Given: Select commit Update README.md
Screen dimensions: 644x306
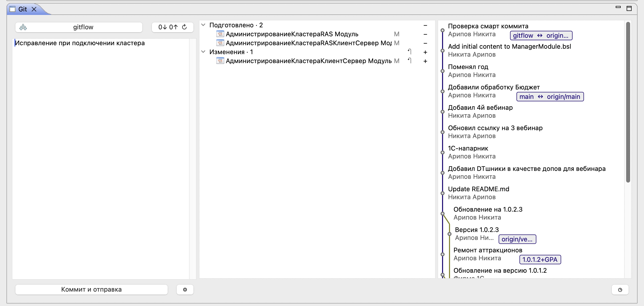Looking at the screenshot, I should pyautogui.click(x=479, y=189).
